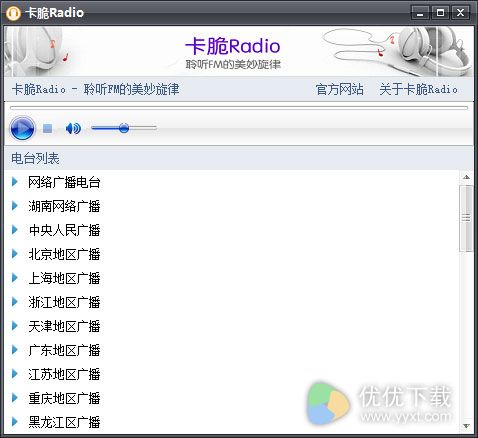Mute audio via the speaker icon
The height and width of the screenshot is (438, 478).
coord(73,128)
